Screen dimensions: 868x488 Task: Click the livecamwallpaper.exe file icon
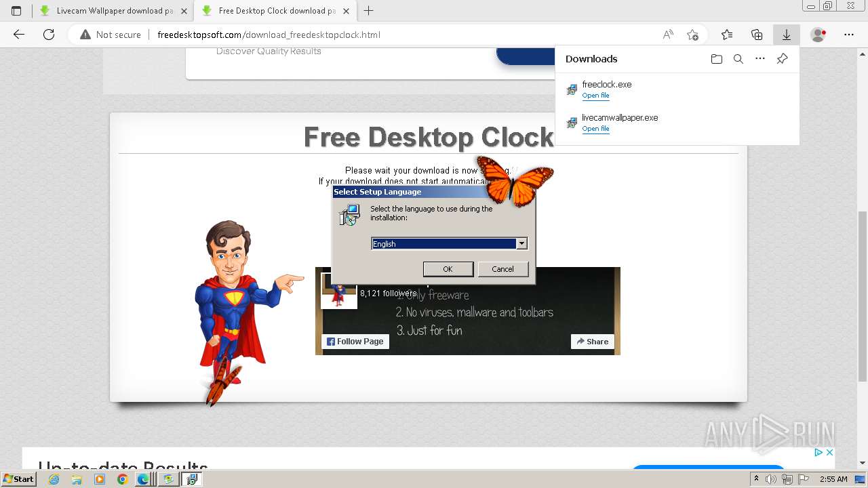tap(572, 123)
